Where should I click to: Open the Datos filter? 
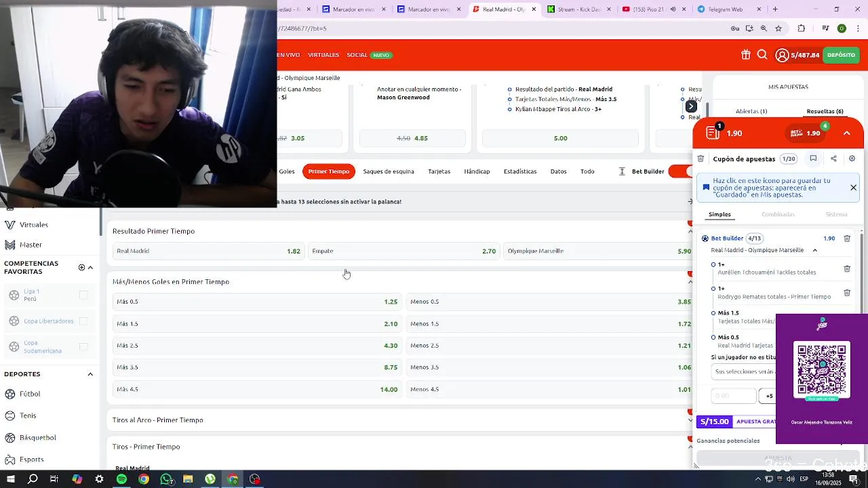click(x=558, y=171)
